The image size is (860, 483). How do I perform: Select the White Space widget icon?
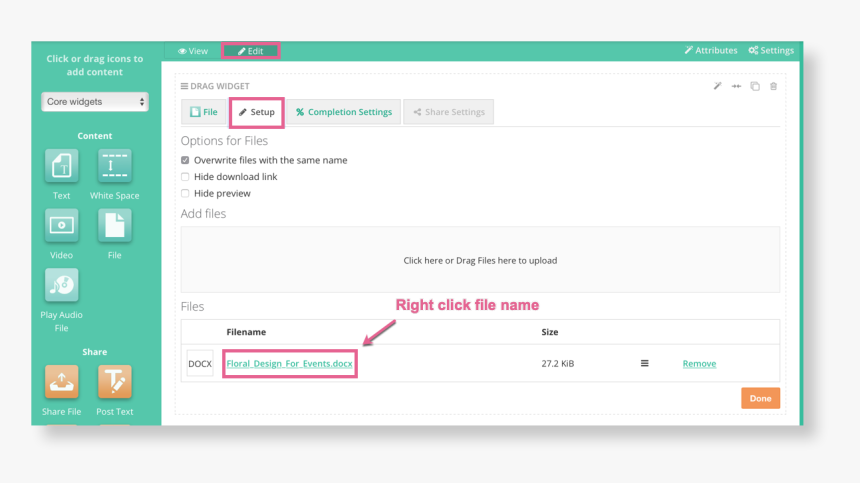coord(114,166)
